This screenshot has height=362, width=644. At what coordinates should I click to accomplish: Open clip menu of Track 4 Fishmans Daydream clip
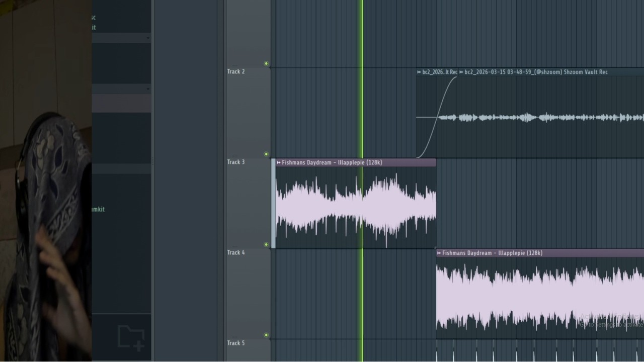(439, 253)
